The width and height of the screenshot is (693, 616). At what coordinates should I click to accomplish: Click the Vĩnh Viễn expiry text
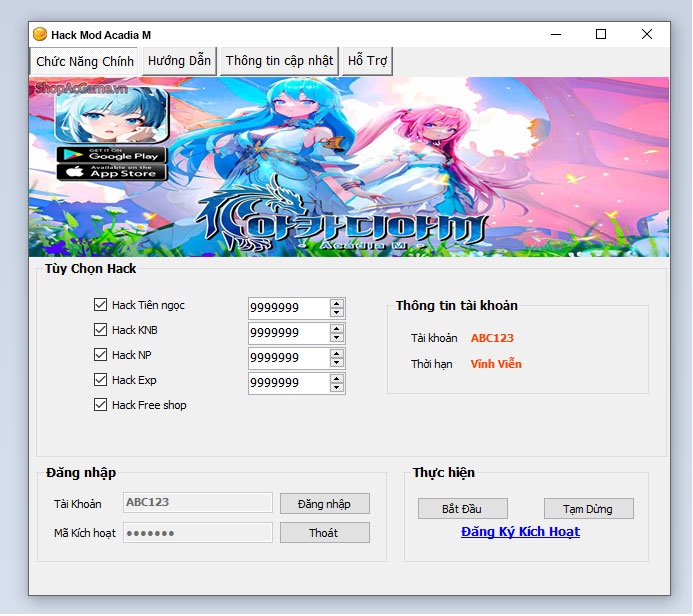(496, 364)
